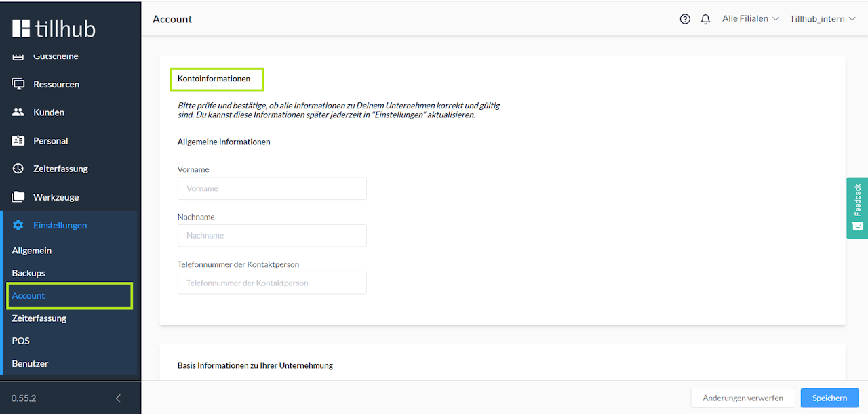Go to the POS settings page
The image size is (868, 414).
[21, 341]
